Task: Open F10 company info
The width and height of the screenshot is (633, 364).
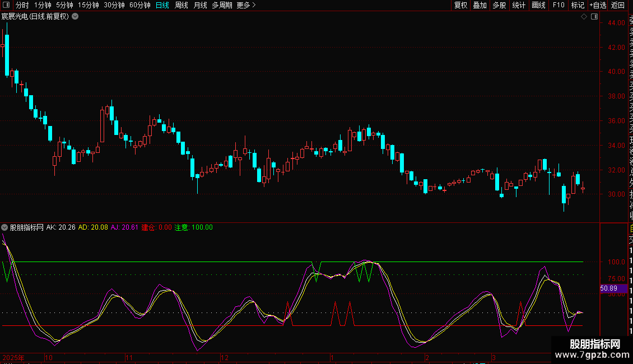Action: [558, 5]
